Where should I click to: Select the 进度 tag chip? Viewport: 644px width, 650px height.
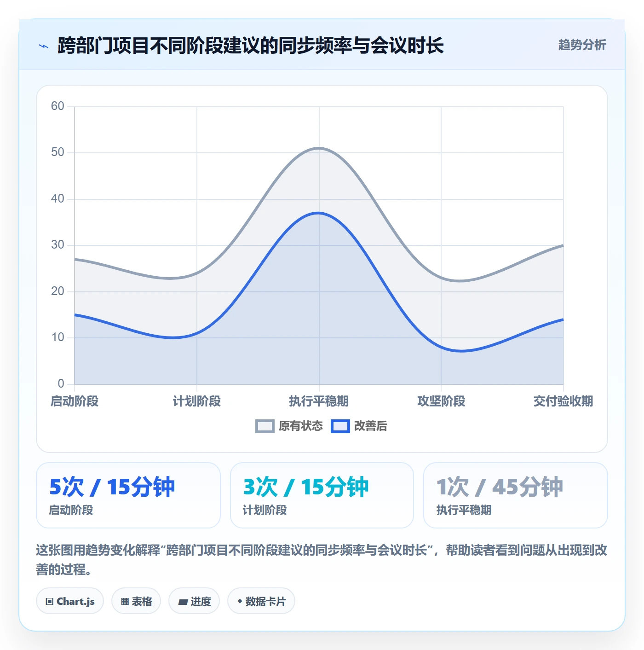(194, 601)
